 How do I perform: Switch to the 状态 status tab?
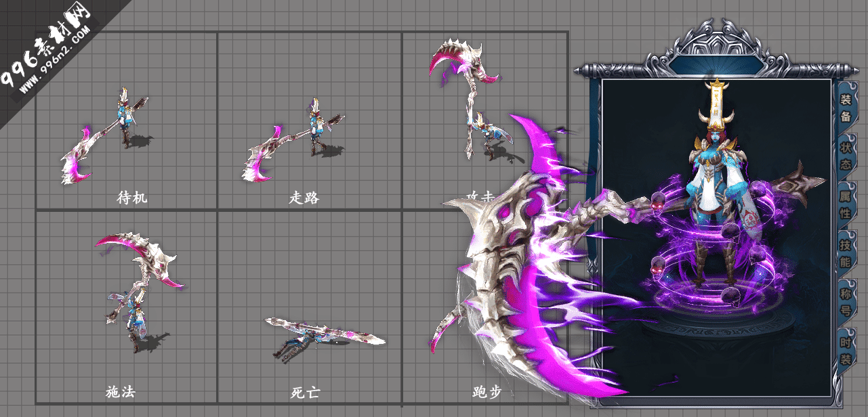tap(846, 156)
